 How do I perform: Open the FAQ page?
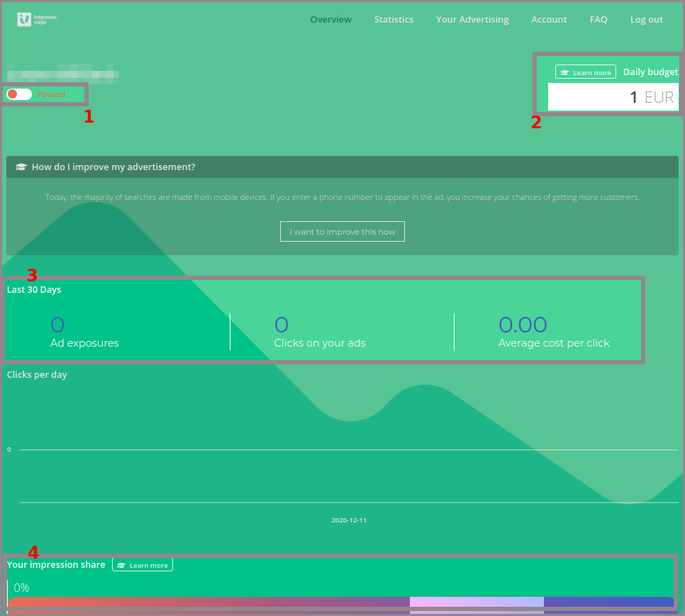(598, 20)
